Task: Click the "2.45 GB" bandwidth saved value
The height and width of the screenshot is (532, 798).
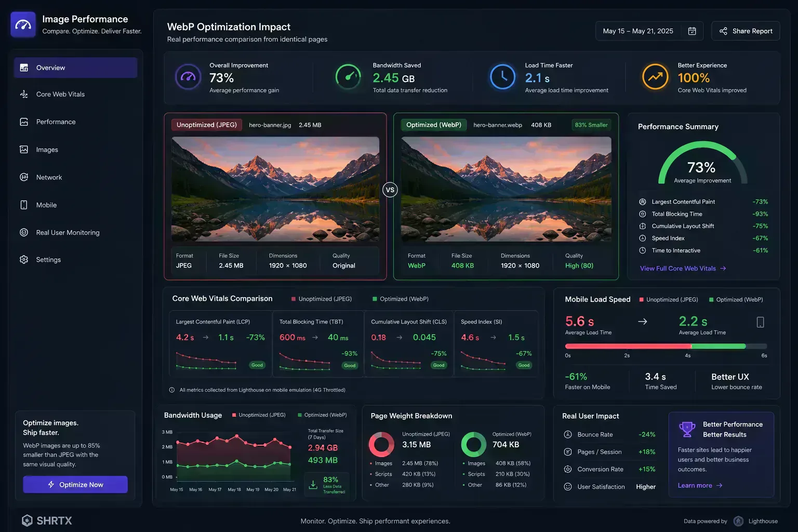Action: point(394,78)
